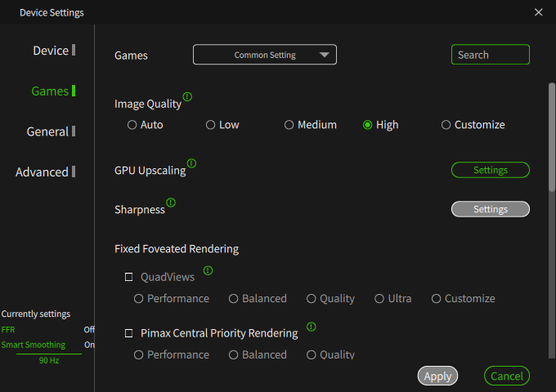Click the Apply button
The image size is (556, 392).
[437, 376]
